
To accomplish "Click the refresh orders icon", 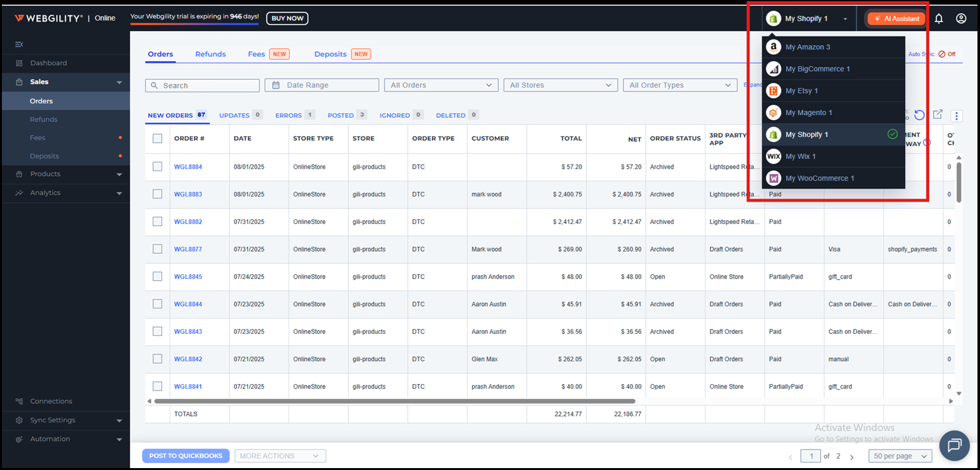I will (x=919, y=115).
